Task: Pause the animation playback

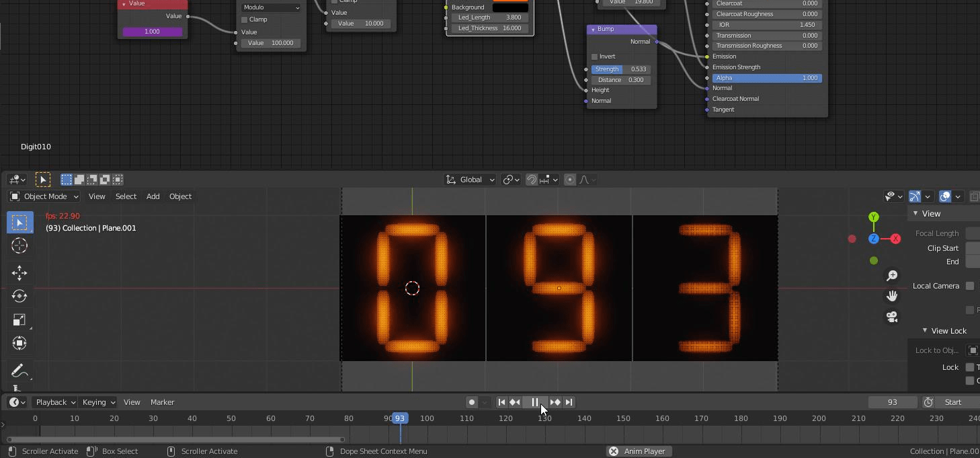Action: 535,402
